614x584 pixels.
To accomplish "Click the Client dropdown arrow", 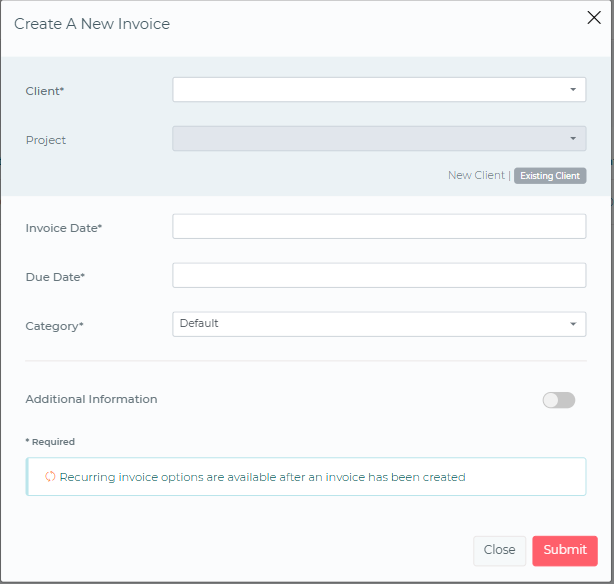I will pyautogui.click(x=573, y=90).
